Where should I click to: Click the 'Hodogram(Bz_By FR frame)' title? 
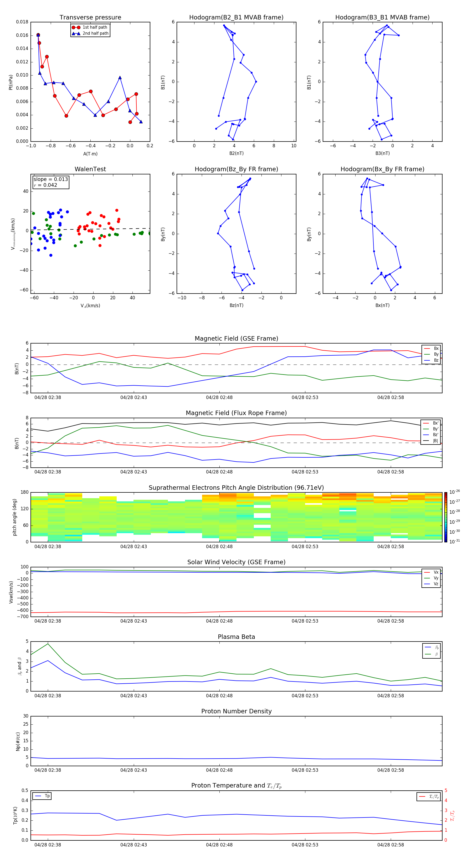point(236,169)
